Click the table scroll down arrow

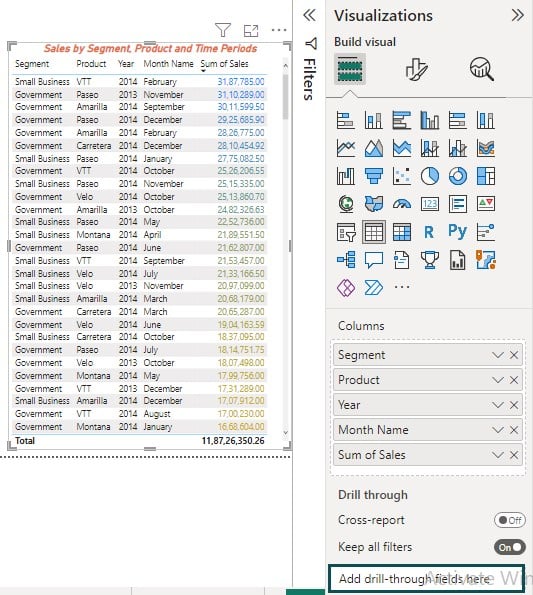click(x=286, y=432)
